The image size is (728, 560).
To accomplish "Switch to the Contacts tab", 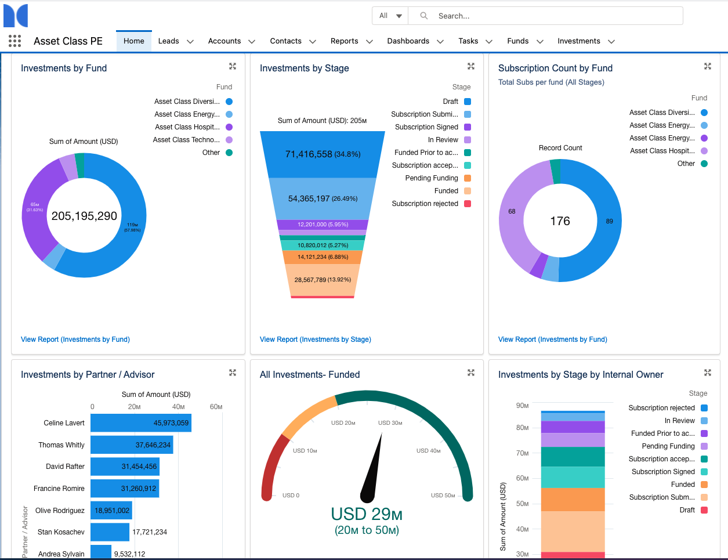I will (x=285, y=41).
